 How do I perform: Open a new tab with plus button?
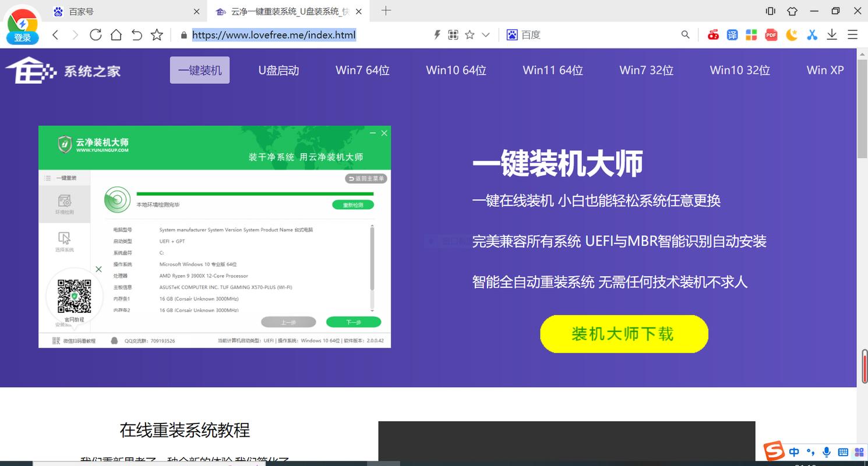(386, 10)
